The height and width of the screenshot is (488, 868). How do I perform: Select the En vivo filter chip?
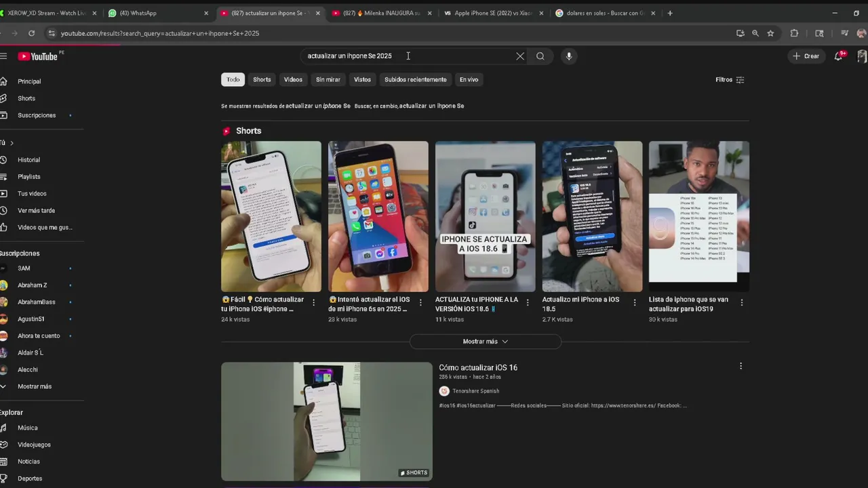coord(469,79)
